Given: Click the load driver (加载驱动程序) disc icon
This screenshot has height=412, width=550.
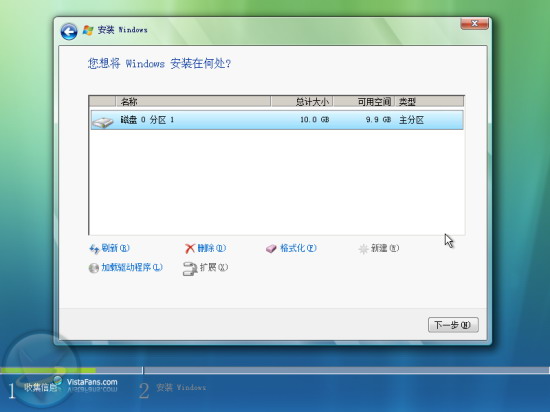Looking at the screenshot, I should 94,268.
